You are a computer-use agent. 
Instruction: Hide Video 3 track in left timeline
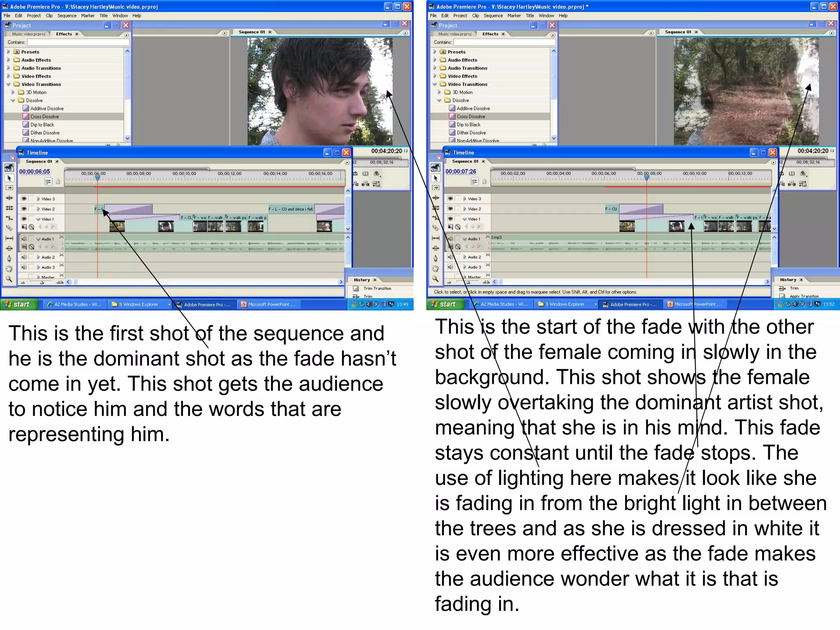pos(24,199)
